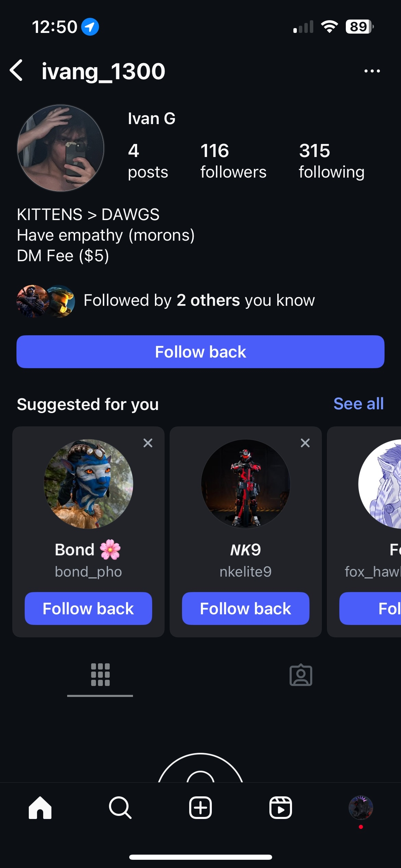The image size is (401, 868).
Task: Tap the back arrow icon
Action: [16, 71]
